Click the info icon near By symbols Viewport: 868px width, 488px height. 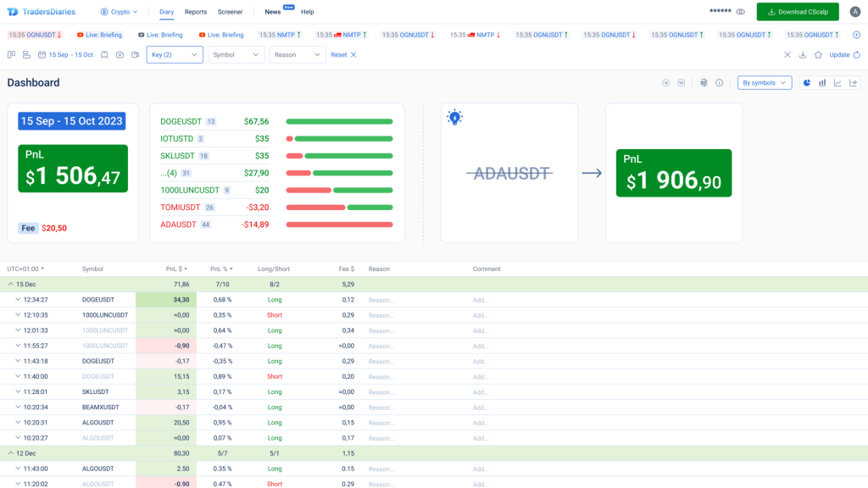click(720, 82)
